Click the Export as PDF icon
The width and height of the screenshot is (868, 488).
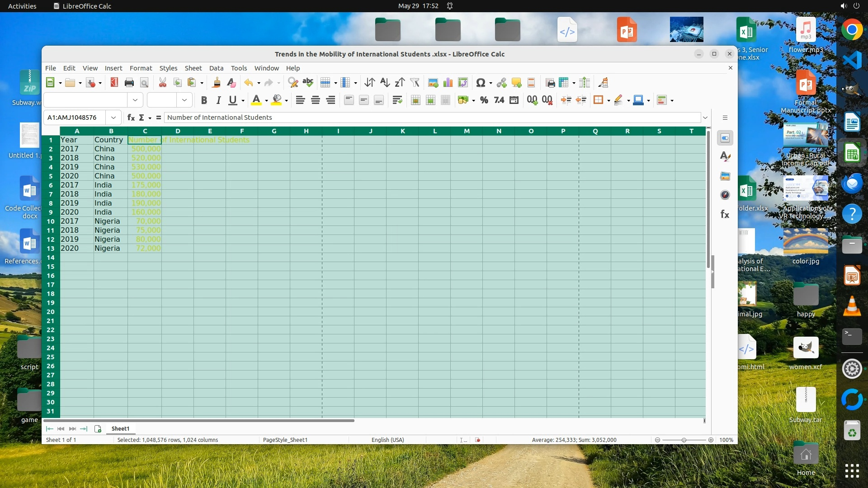click(114, 83)
